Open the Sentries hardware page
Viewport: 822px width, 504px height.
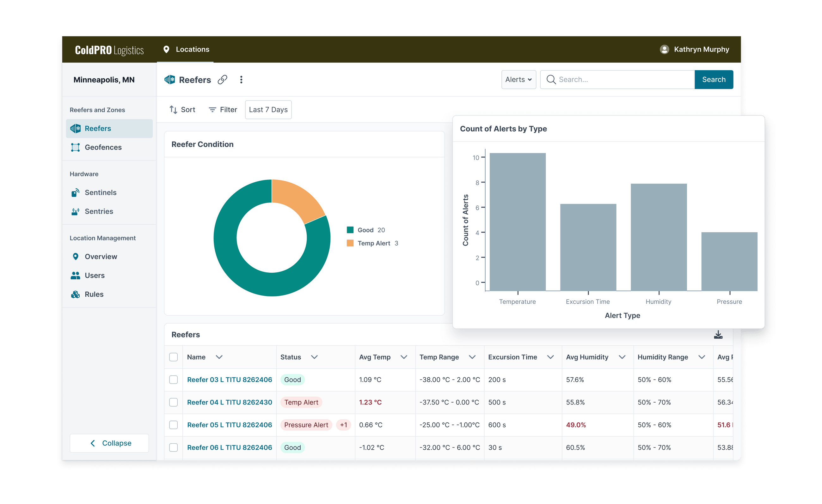75,211
